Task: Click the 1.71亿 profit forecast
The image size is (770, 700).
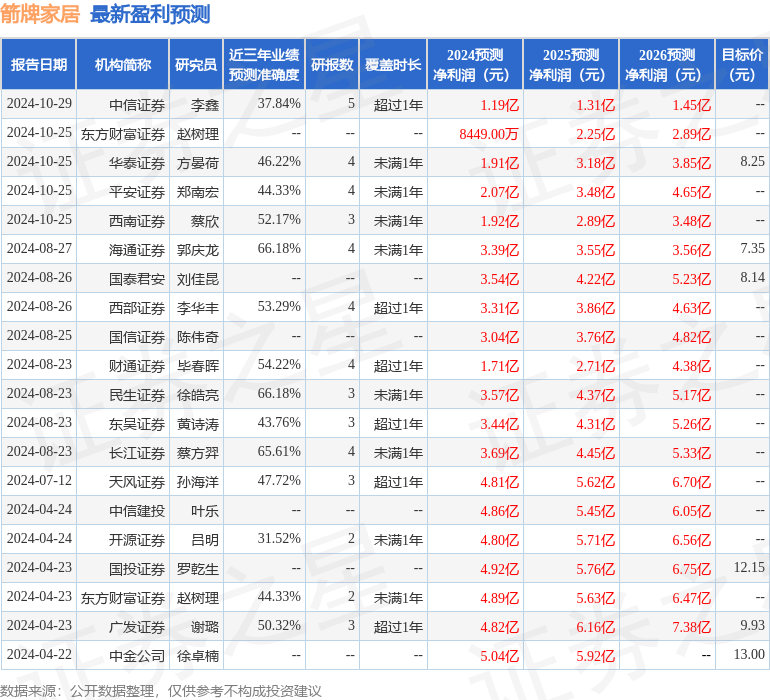Action: (499, 365)
